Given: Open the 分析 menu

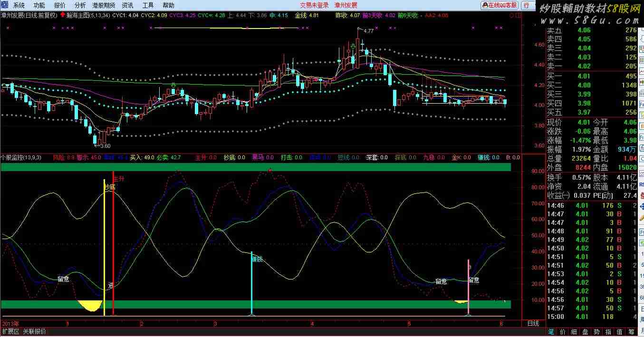Looking at the screenshot, I should (x=80, y=6).
